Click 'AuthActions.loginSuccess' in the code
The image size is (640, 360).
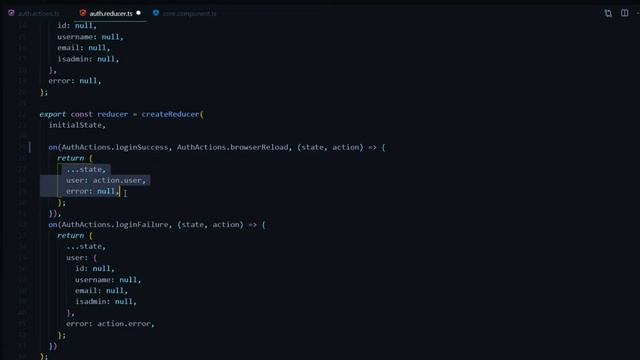pos(115,147)
